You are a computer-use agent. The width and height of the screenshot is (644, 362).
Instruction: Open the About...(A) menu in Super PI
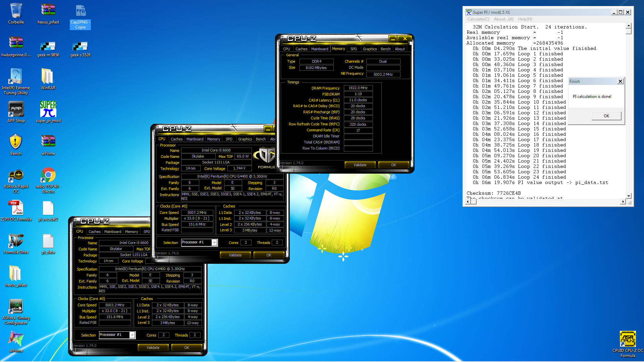tap(503, 19)
